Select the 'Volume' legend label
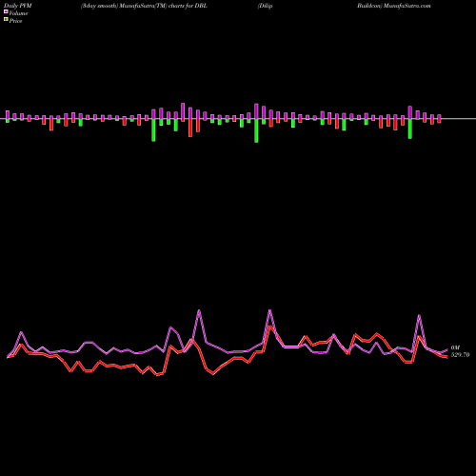 [18, 13]
